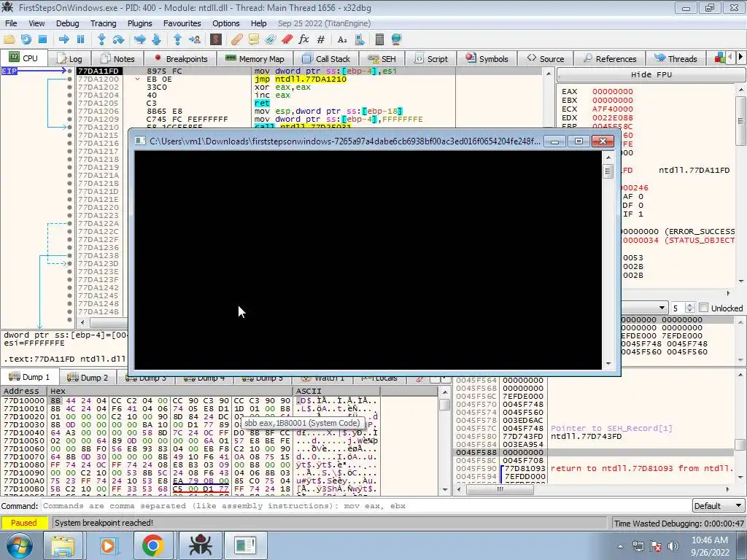
Task: Run to user code icon
Action: tap(194, 39)
